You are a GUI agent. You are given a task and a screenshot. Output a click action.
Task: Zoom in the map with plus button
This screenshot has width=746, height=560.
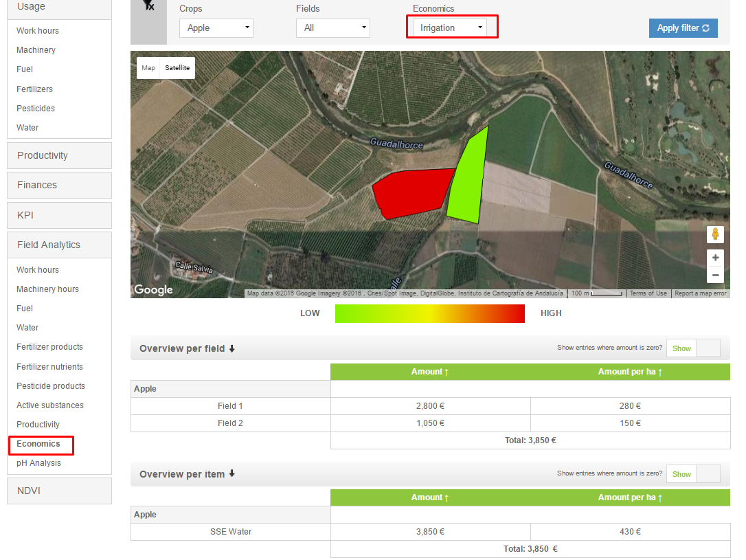tap(715, 258)
